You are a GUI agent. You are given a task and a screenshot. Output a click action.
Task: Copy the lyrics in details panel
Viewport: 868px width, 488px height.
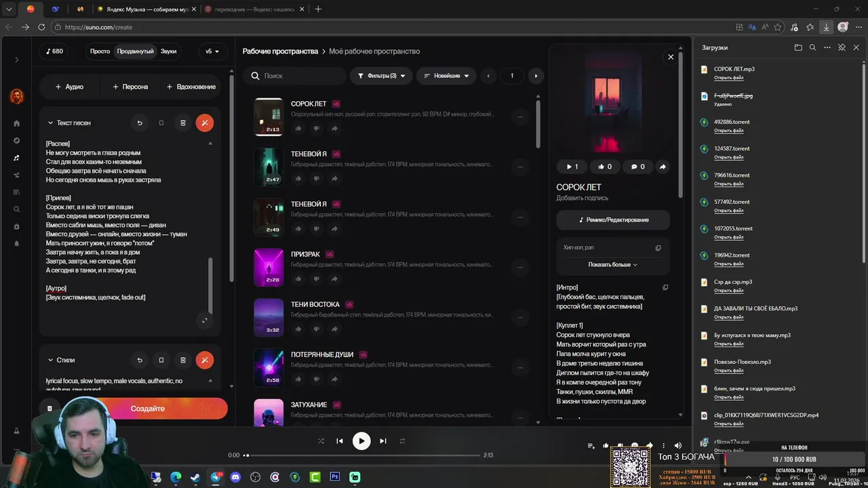click(x=665, y=287)
